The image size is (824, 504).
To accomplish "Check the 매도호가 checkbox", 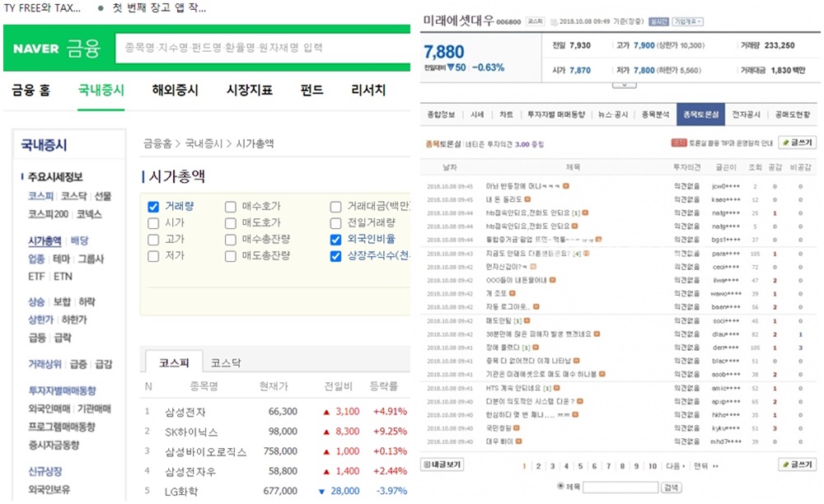I will click(230, 224).
